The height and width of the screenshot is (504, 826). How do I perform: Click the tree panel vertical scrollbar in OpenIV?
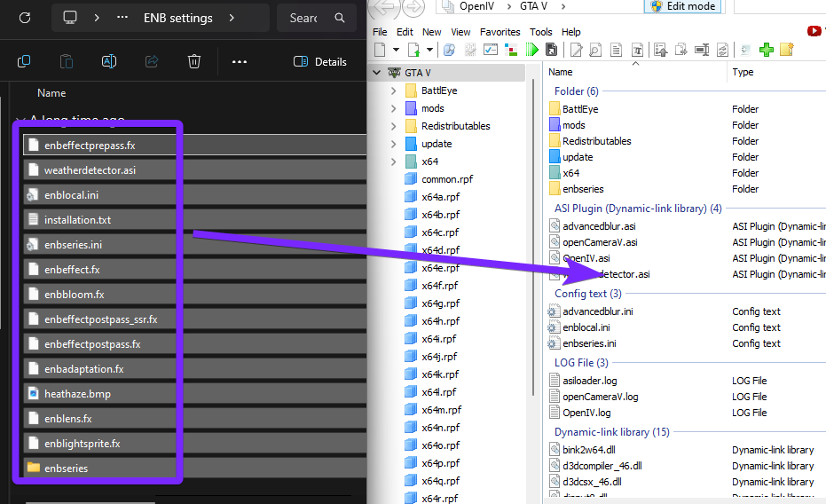pos(533,237)
